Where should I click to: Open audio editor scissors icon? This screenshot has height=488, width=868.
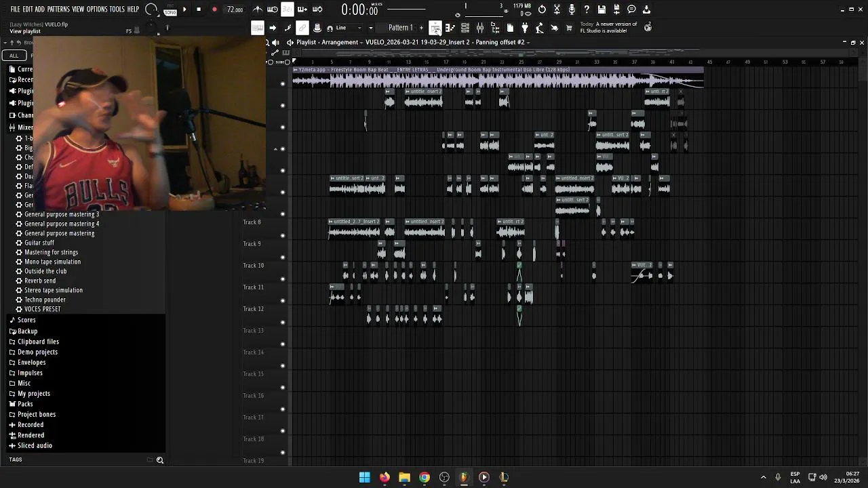point(557,9)
